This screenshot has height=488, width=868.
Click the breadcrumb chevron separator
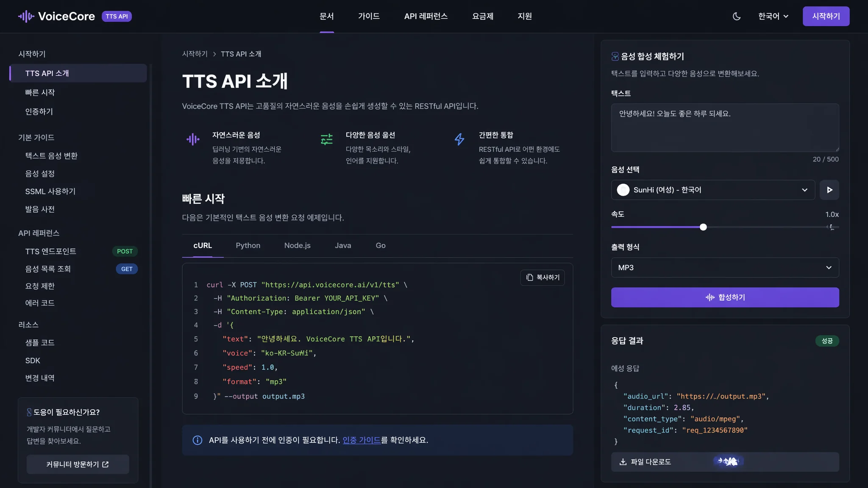point(214,54)
